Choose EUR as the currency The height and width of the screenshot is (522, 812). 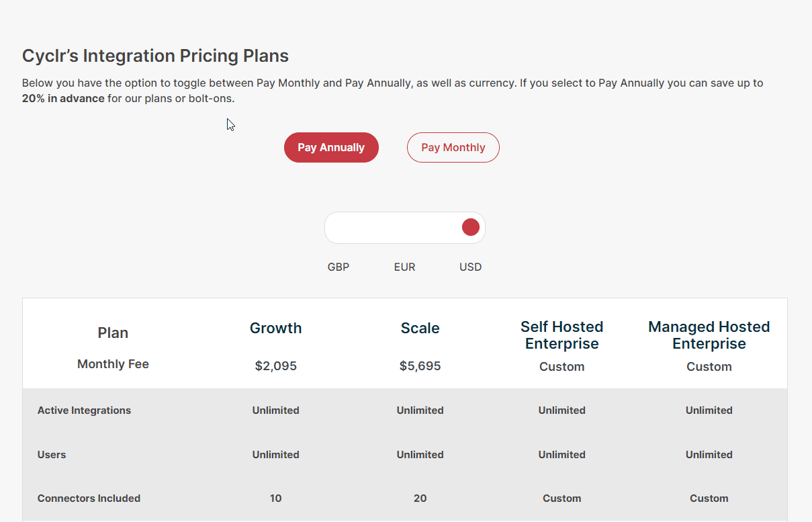(404, 267)
